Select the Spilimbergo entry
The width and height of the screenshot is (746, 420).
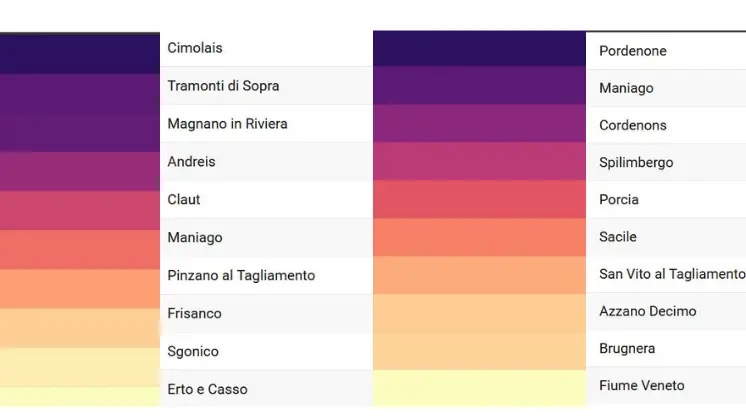(x=636, y=163)
